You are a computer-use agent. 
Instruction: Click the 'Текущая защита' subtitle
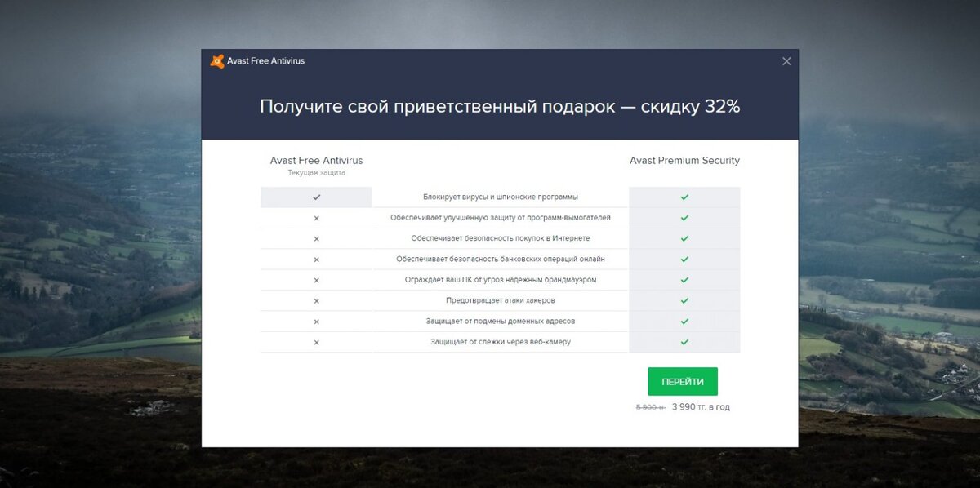316,173
